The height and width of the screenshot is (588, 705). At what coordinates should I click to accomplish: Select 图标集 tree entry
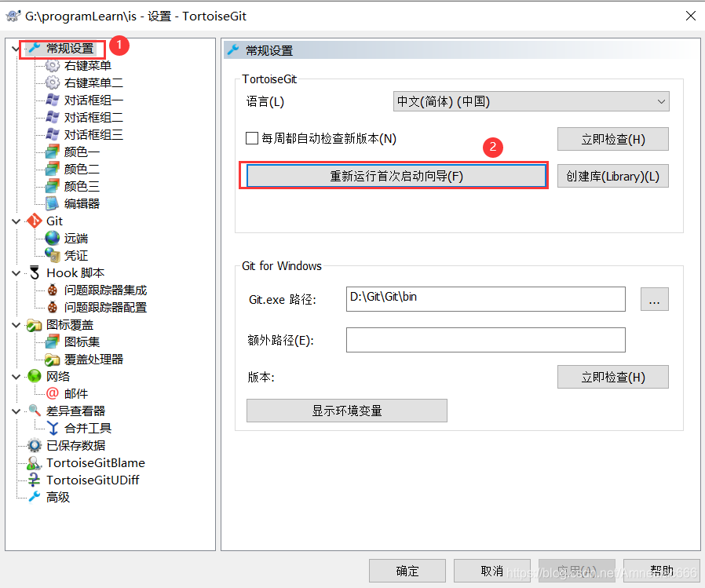point(82,341)
